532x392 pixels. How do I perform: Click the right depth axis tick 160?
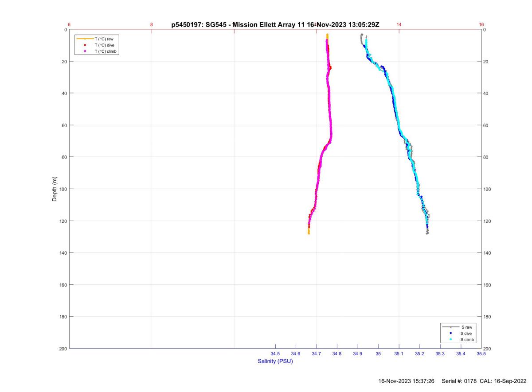tap(488, 285)
